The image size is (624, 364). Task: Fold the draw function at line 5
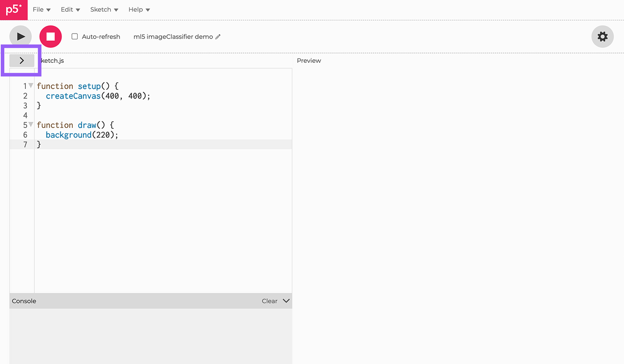[31, 125]
